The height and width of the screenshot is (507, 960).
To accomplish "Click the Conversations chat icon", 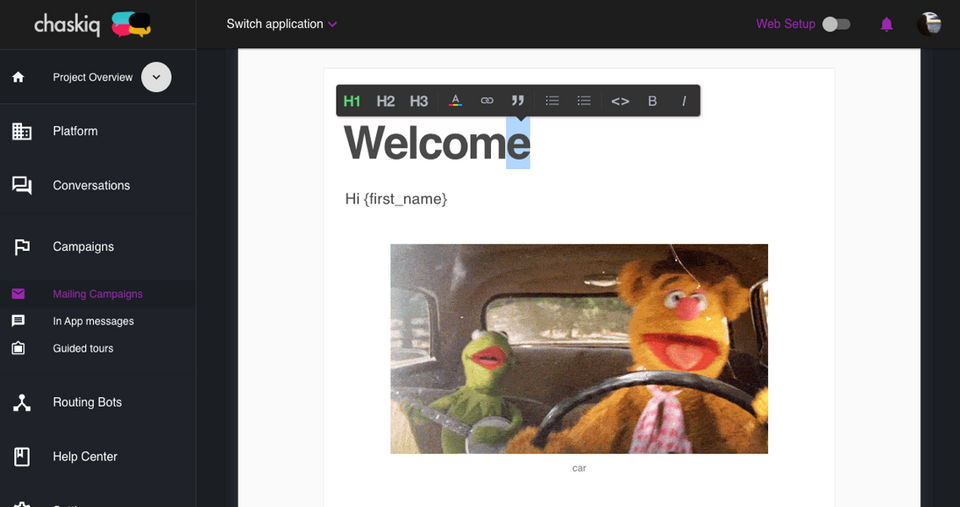I will (21, 186).
